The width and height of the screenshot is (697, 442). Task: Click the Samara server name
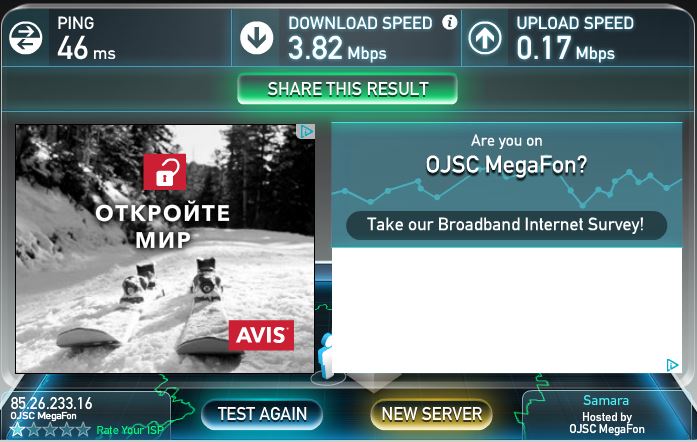pyautogui.click(x=606, y=401)
